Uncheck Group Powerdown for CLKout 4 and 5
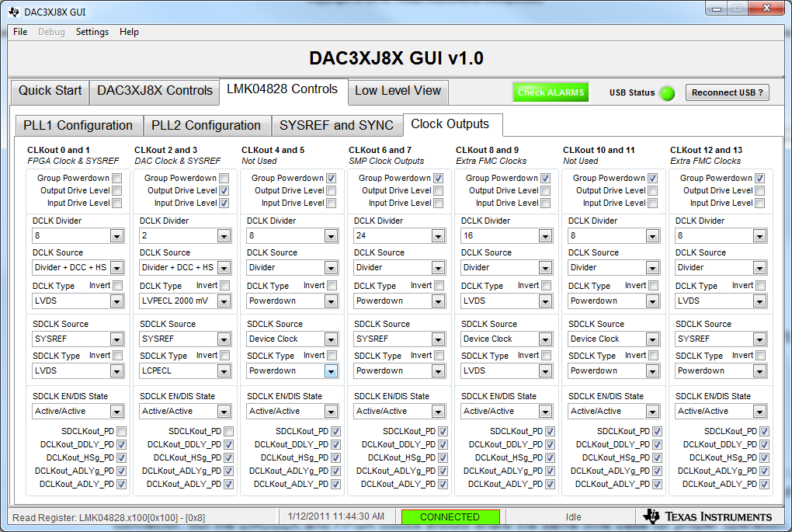792x532 pixels. (332, 179)
